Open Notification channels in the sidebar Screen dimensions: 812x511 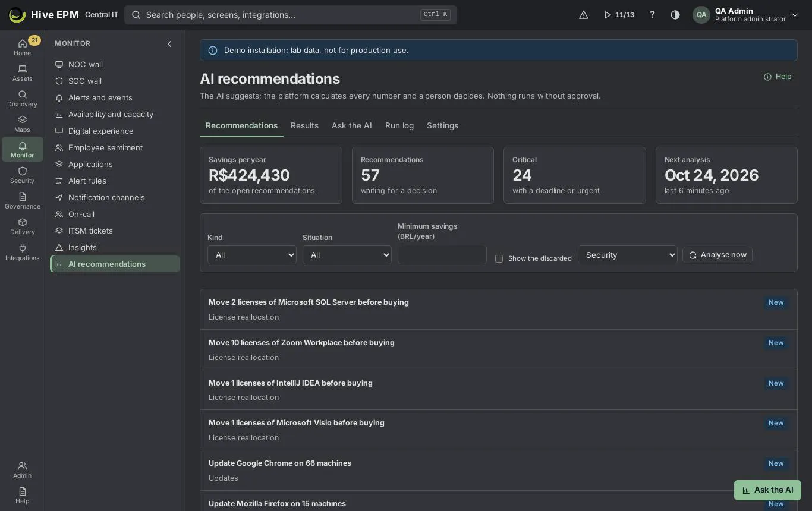click(x=115, y=197)
